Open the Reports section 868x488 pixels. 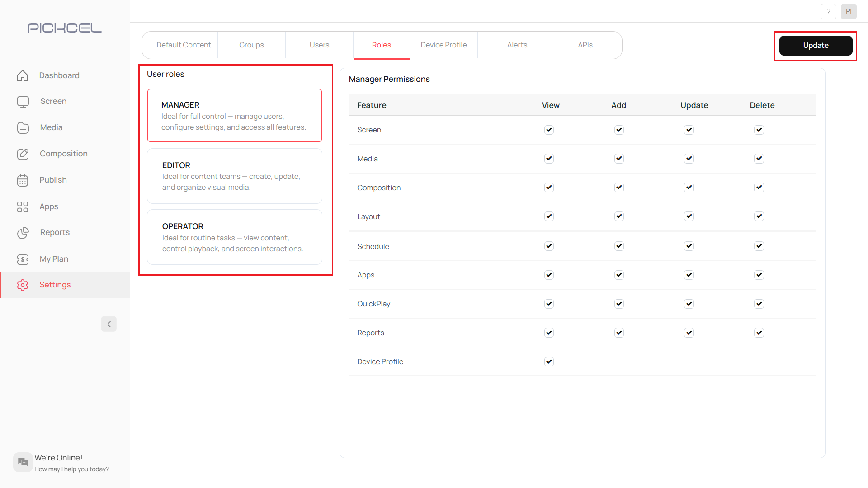55,232
